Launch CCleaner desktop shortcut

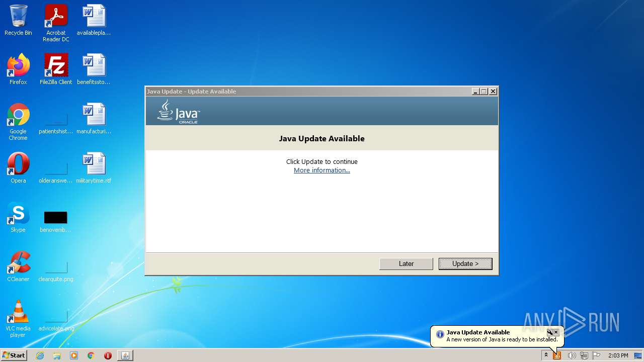(x=18, y=266)
